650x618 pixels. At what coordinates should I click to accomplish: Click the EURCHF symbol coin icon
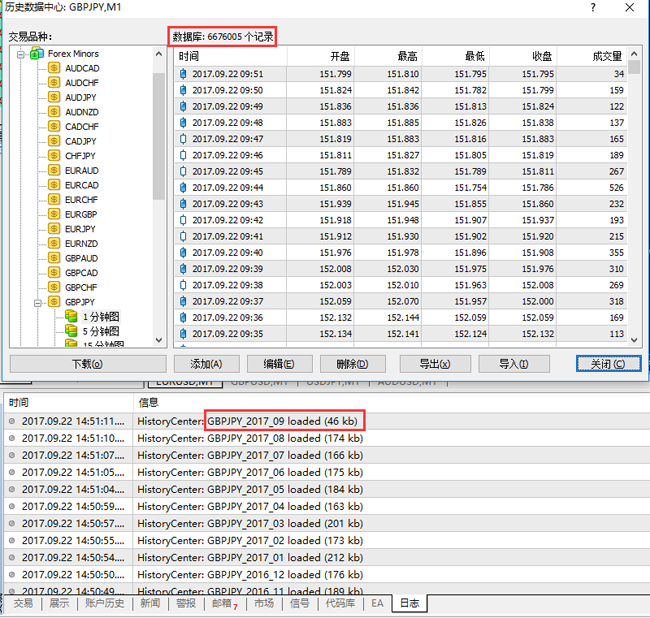pos(54,199)
